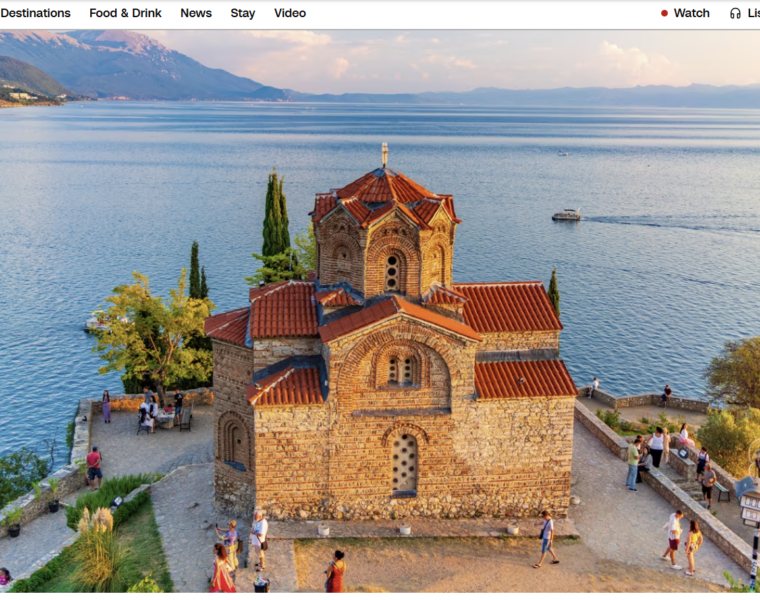Screen dimensions: 760x600
Task: Go to the Food & Drink section
Action: tap(125, 13)
